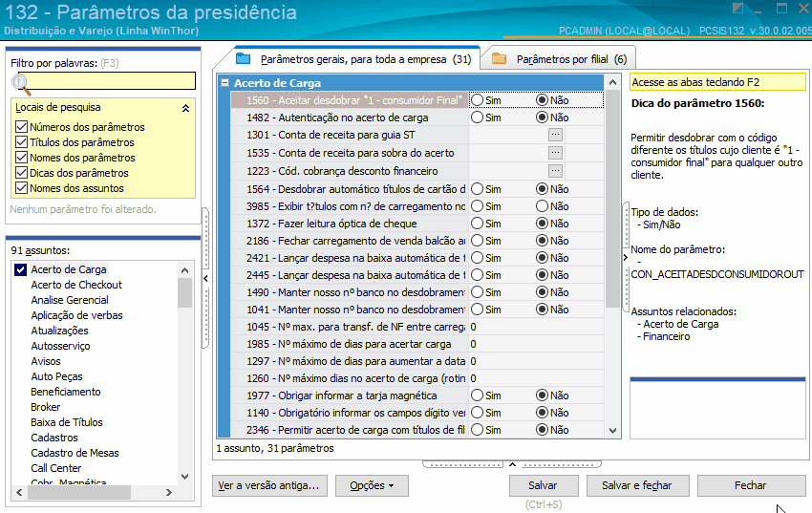This screenshot has height=513, width=812.
Task: Select Atualizações subject
Action: tap(59, 331)
